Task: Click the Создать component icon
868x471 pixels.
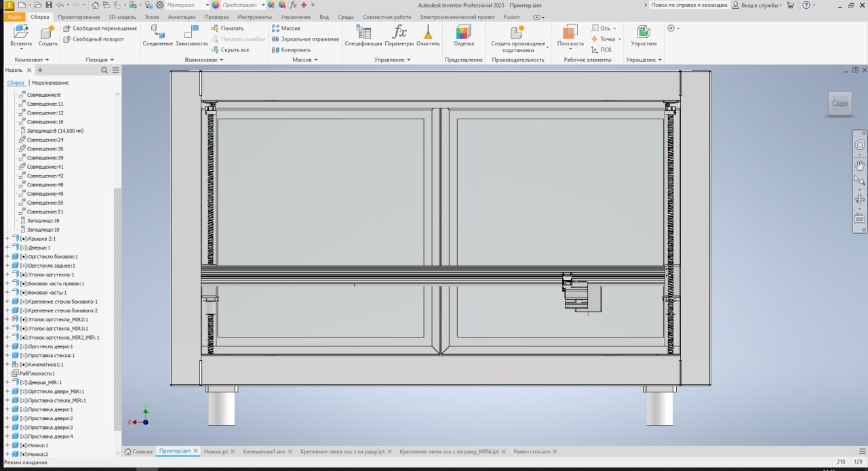Action: pos(47,32)
